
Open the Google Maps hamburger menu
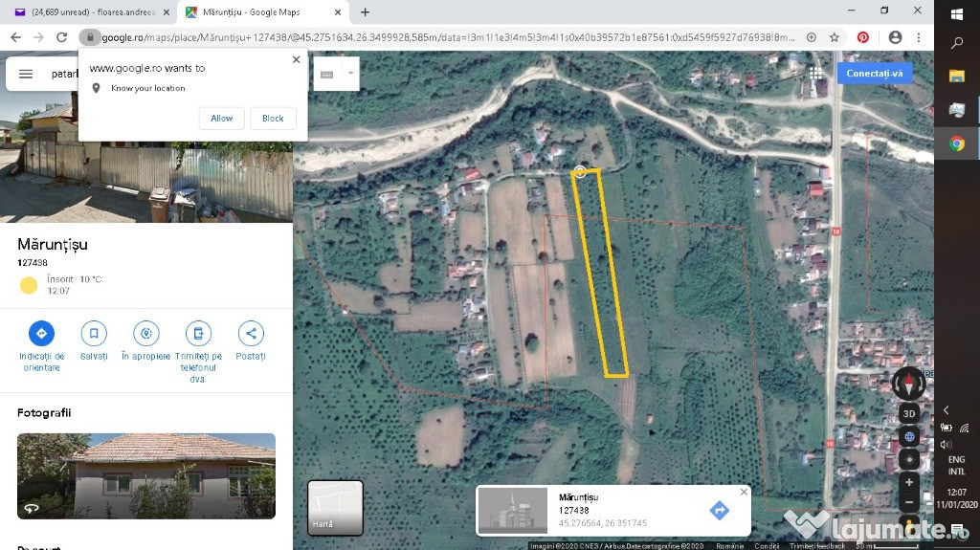(x=26, y=74)
